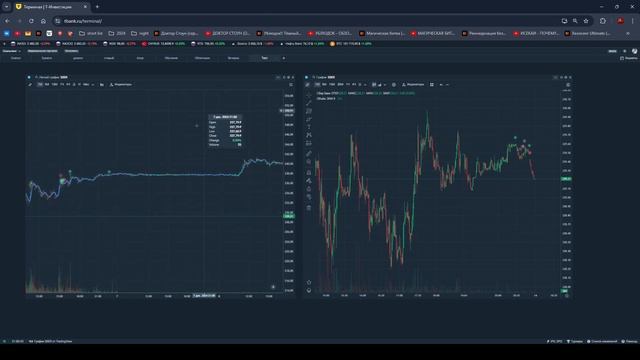Click Нефть Brent ticker in quote strip
The width and height of the screenshot is (640, 360).
point(302,44)
